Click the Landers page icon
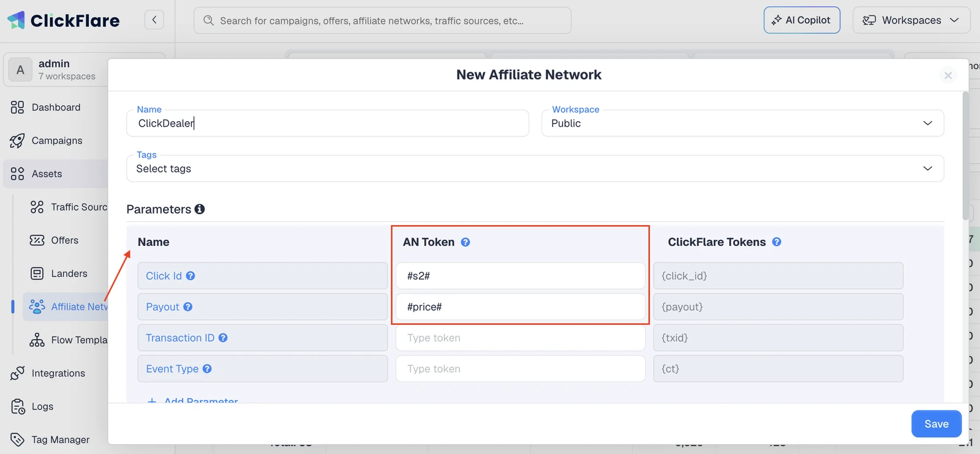The image size is (980, 454). [x=37, y=274]
